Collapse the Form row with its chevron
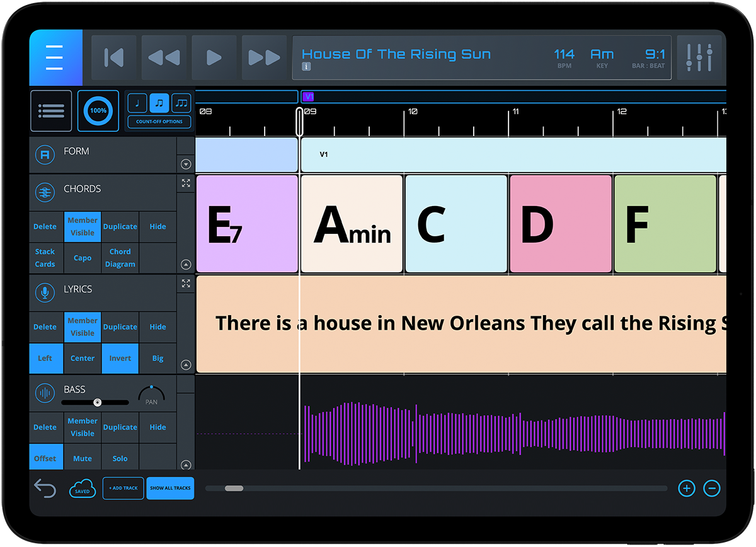Viewport: 756px width, 547px height. coord(185,164)
